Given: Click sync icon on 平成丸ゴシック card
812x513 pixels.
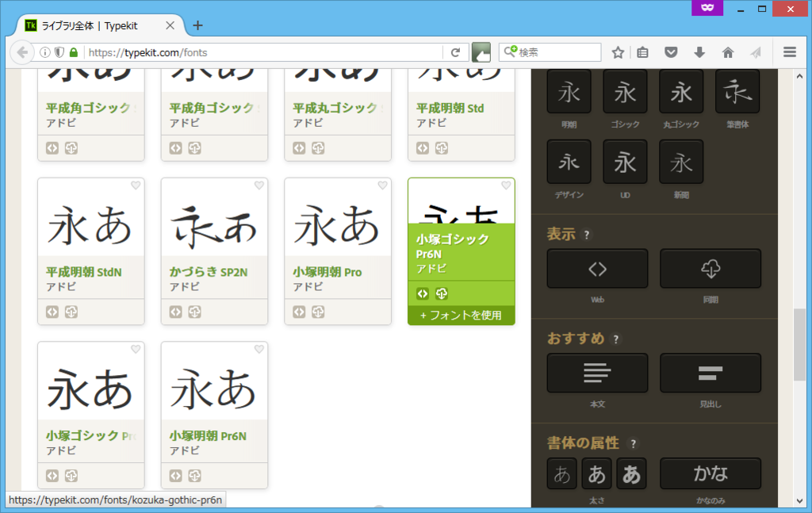Looking at the screenshot, I should click(318, 148).
